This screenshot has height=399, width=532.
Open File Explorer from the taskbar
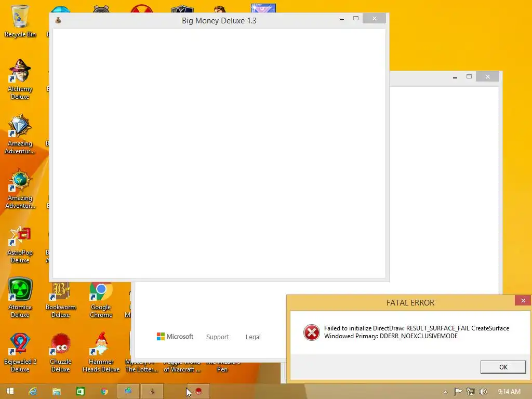[x=56, y=391]
